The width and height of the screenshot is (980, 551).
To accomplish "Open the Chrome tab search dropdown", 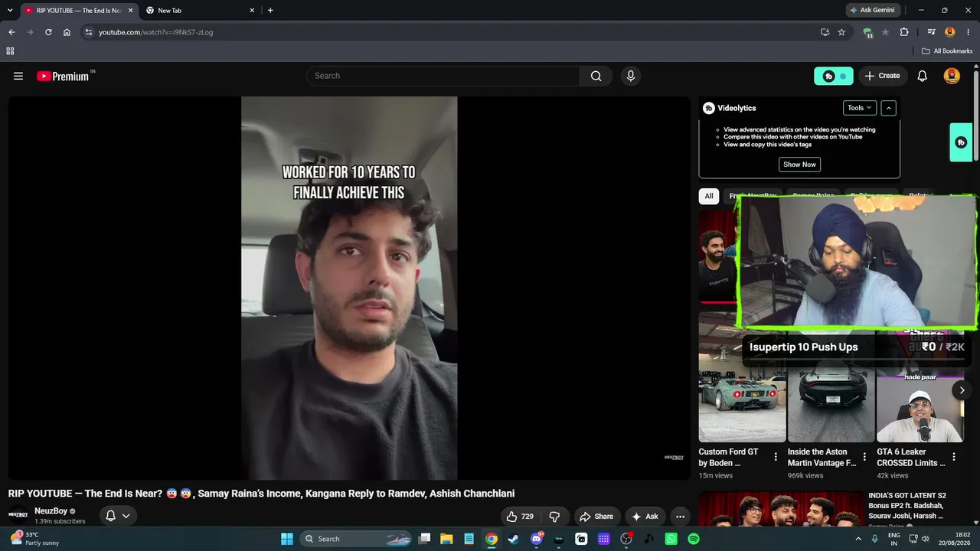I will coord(10,10).
